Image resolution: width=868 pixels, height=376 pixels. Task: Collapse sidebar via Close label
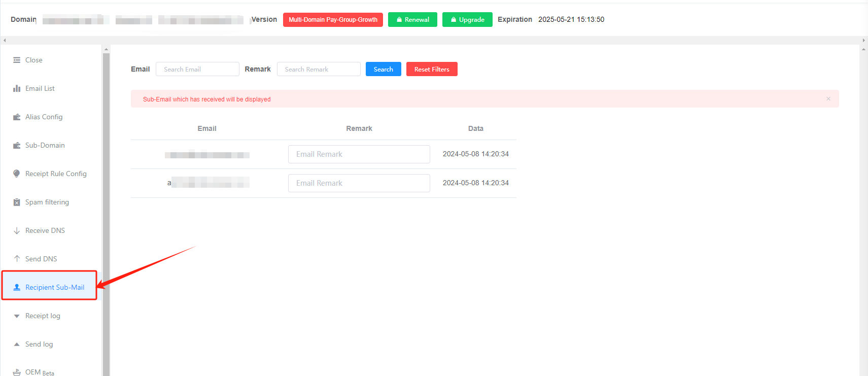coord(34,60)
